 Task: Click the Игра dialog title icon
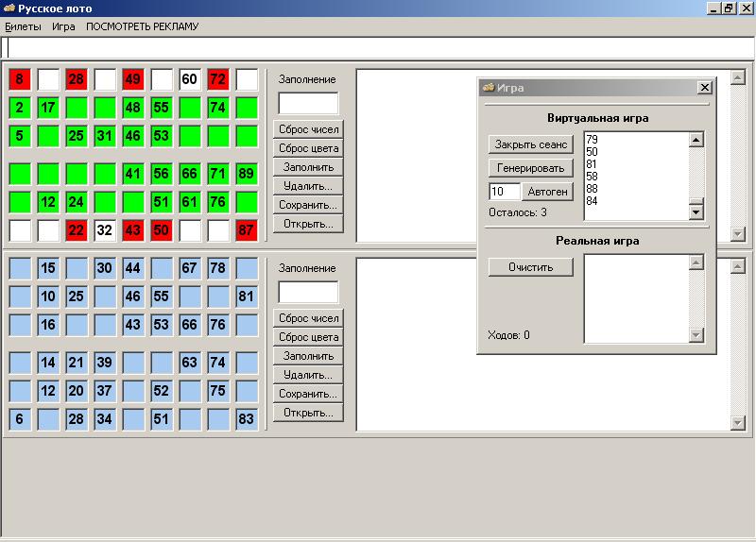[489, 88]
